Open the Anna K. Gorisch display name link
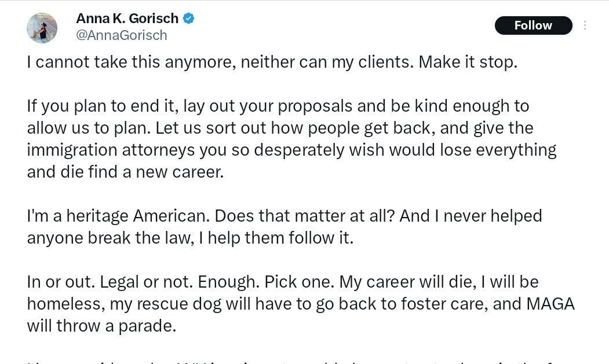609x364 pixels. point(127,19)
